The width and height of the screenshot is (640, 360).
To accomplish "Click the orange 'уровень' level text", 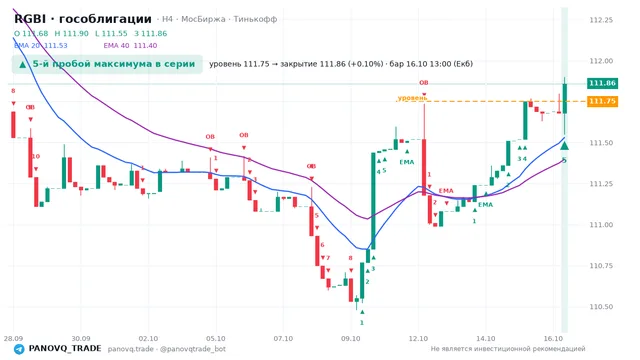I will (x=412, y=98).
